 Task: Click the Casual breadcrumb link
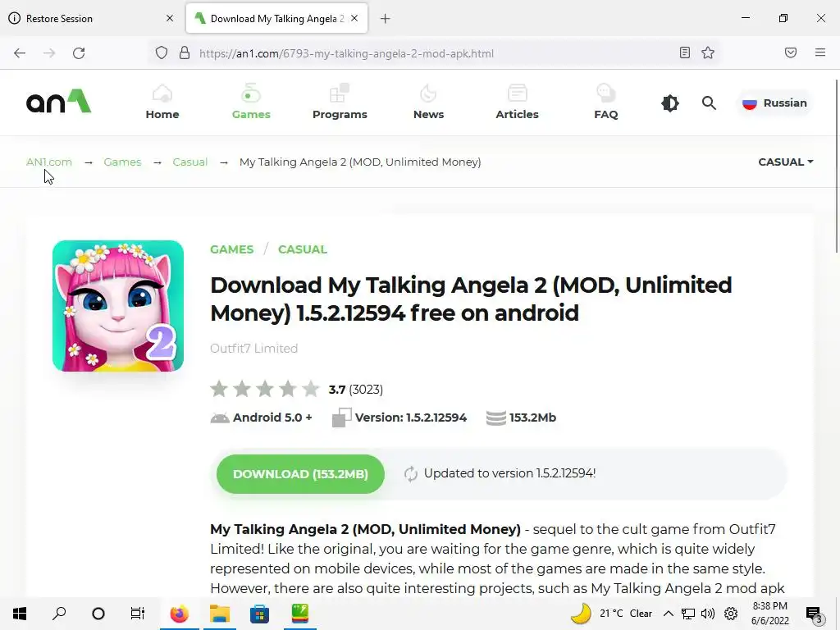pos(189,162)
